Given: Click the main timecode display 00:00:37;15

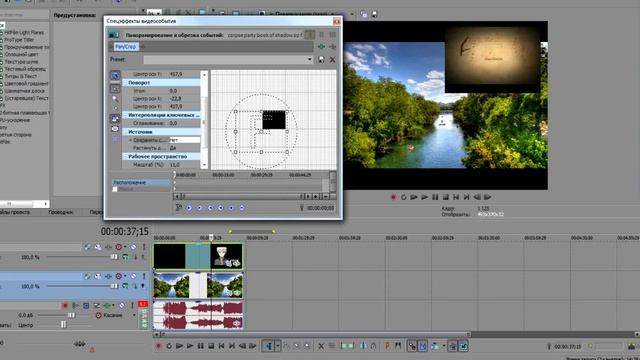Looking at the screenshot, I should click(x=124, y=231).
